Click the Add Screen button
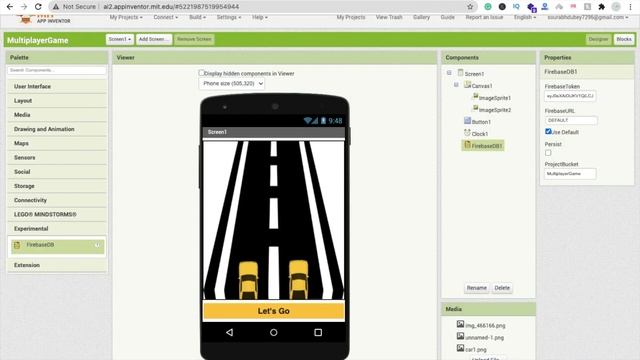Image resolution: width=640 pixels, height=360 pixels. pyautogui.click(x=154, y=39)
